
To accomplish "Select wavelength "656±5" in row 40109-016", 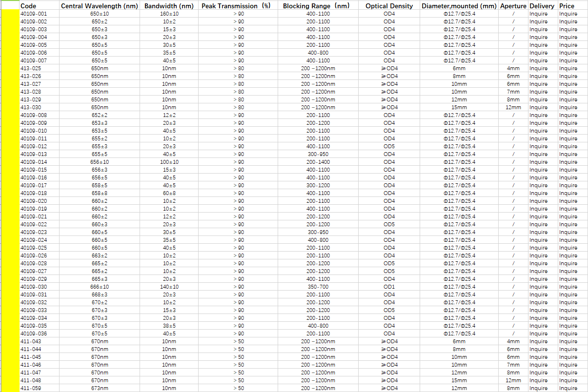I will coord(100,177).
